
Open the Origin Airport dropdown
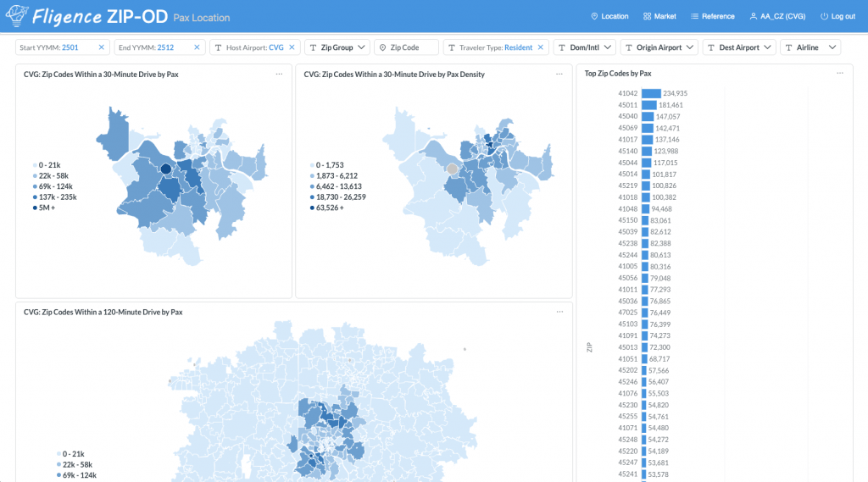click(659, 47)
